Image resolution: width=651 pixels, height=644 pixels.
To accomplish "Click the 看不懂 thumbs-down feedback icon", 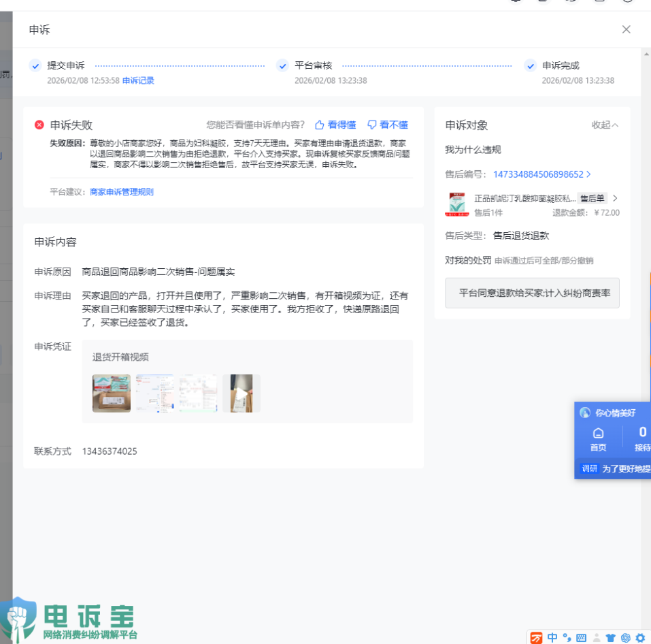I will [372, 125].
